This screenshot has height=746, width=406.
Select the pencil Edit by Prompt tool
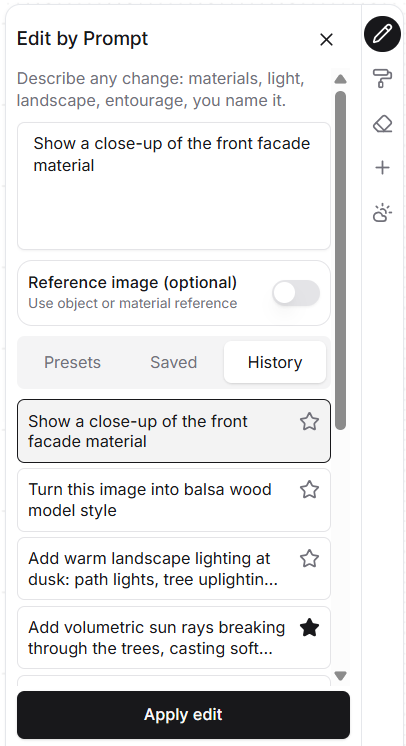click(383, 34)
